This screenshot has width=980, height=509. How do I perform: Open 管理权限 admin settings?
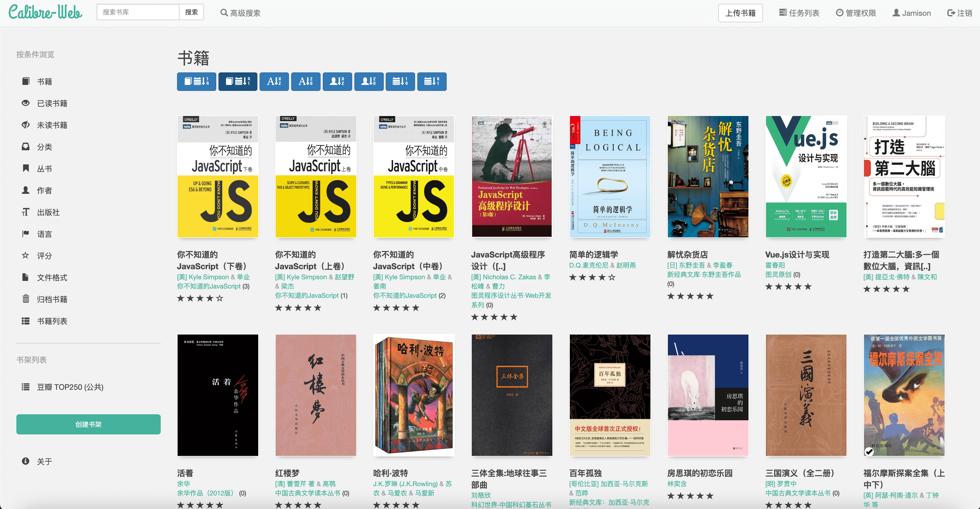tap(856, 13)
